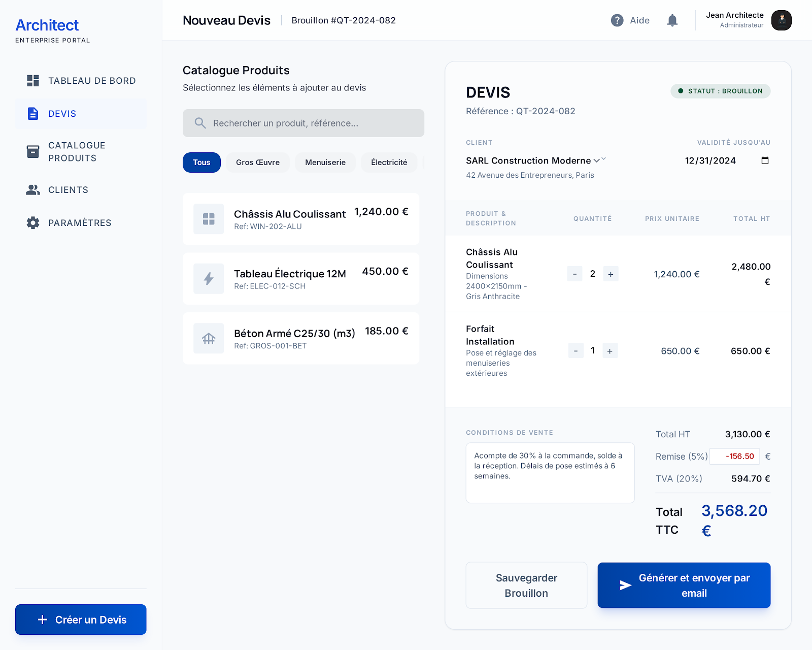
Task: Click the notification bell icon
Action: click(x=672, y=20)
